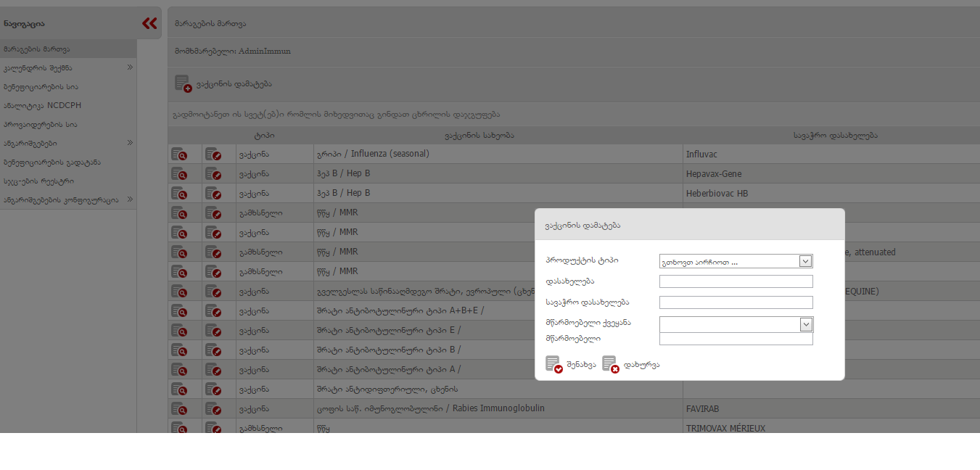Close the dialog with the დახურვა button
The height and width of the screenshot is (470, 980).
630,364
